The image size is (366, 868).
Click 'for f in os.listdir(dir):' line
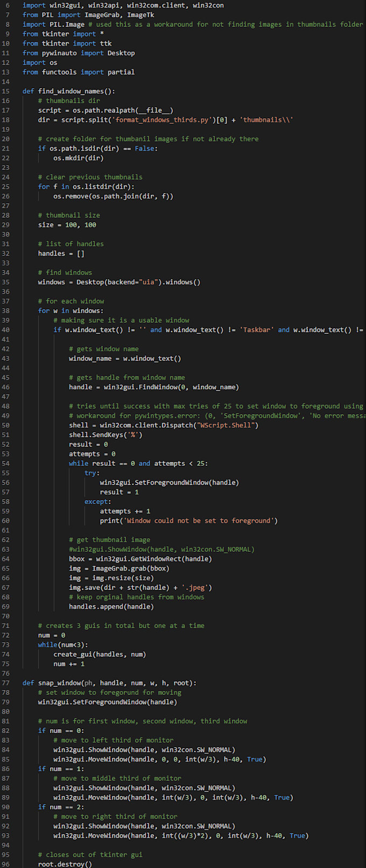coord(86,187)
